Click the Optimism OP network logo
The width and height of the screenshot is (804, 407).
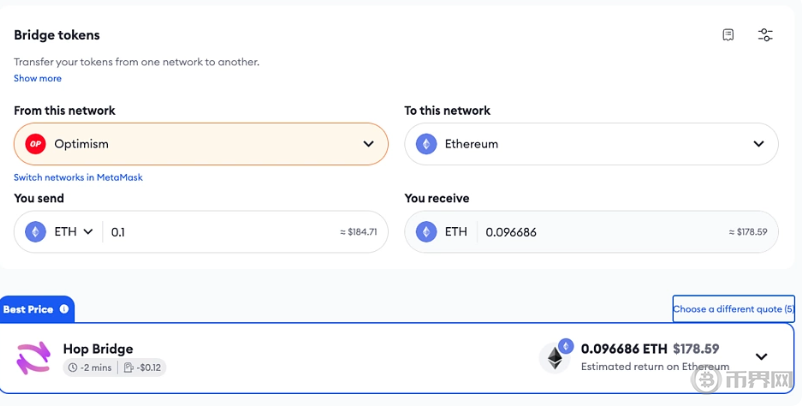coord(36,144)
